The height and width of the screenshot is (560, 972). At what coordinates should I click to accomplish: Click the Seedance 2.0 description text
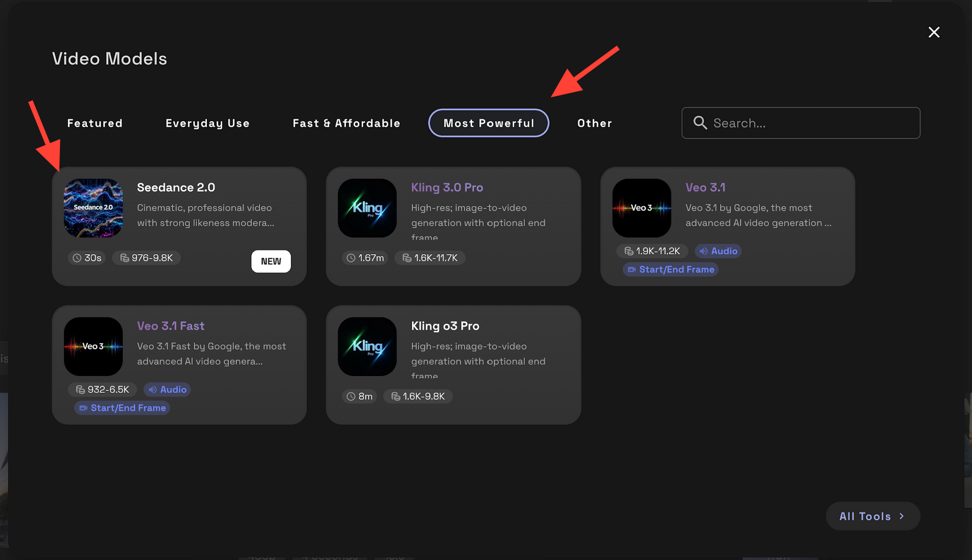click(x=206, y=215)
